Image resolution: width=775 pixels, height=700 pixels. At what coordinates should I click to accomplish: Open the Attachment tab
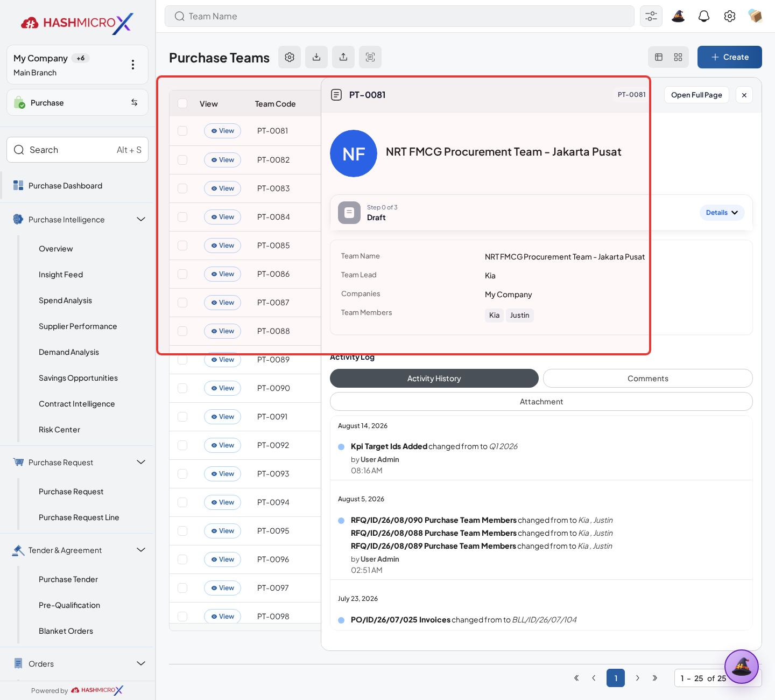pos(541,402)
